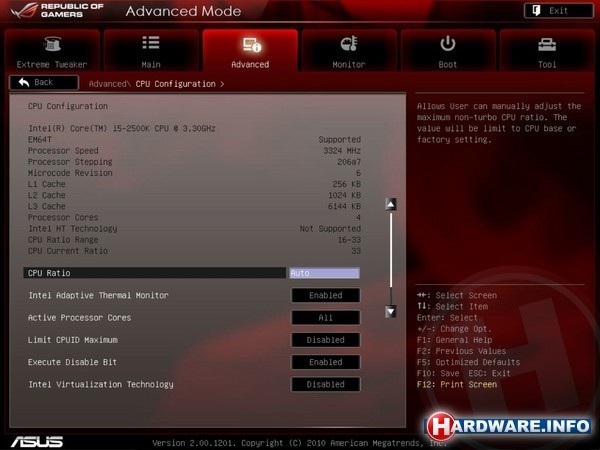Switch to the Main tab
Viewport: 600px width, 450px height.
coord(151,50)
